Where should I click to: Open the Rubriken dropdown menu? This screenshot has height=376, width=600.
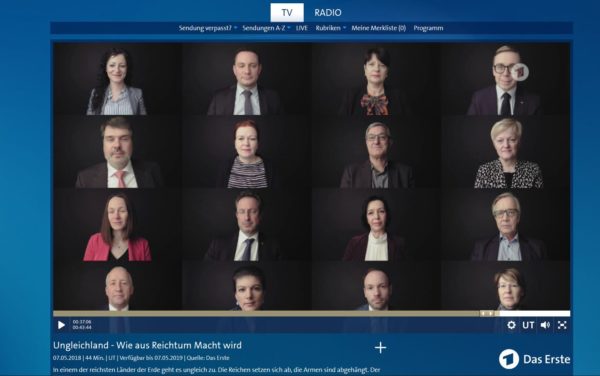click(x=331, y=28)
